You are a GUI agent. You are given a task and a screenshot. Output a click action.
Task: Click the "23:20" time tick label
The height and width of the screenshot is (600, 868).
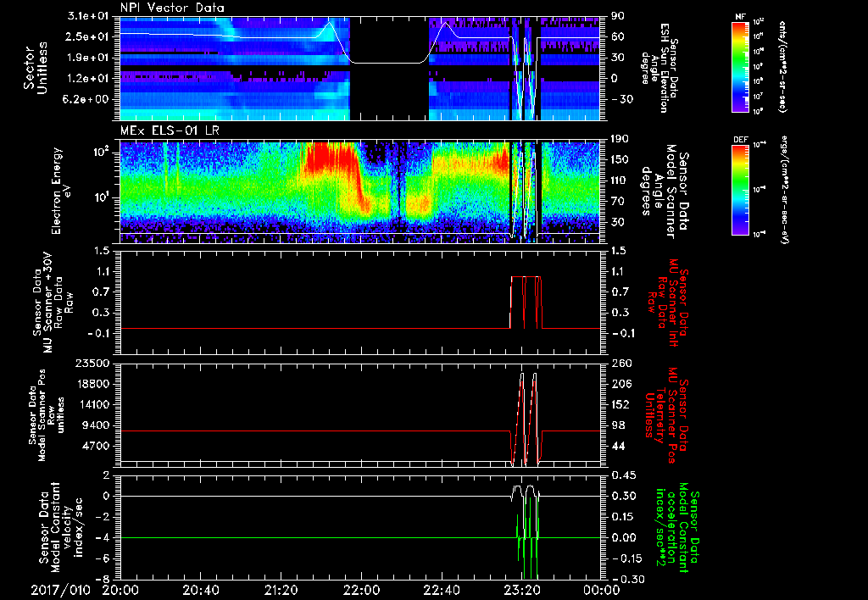pos(522,590)
